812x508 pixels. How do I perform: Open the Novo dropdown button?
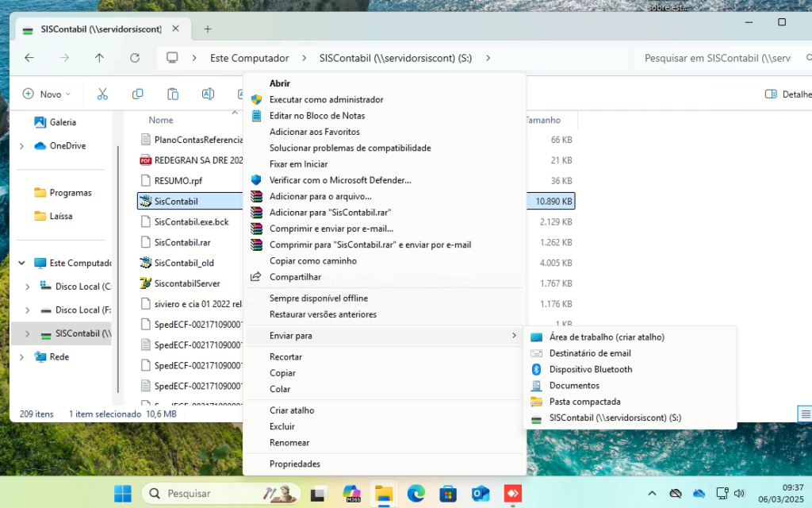(47, 94)
